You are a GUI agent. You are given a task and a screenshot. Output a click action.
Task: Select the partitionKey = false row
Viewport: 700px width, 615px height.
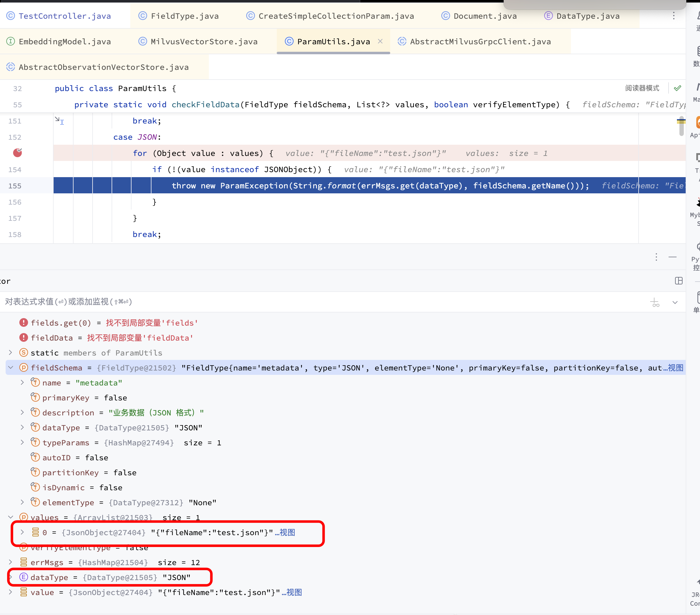343,472
